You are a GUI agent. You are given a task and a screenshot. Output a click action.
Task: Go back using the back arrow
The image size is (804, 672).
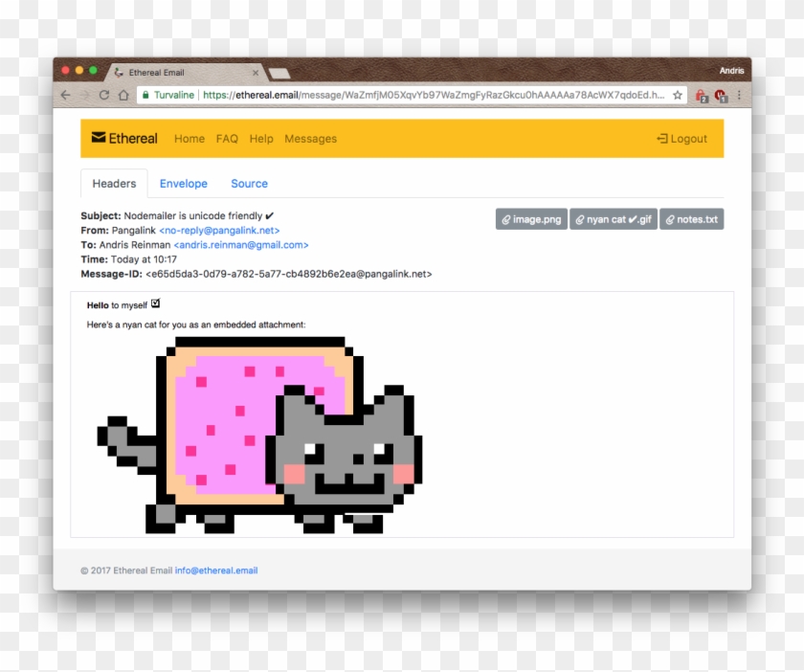[63, 96]
